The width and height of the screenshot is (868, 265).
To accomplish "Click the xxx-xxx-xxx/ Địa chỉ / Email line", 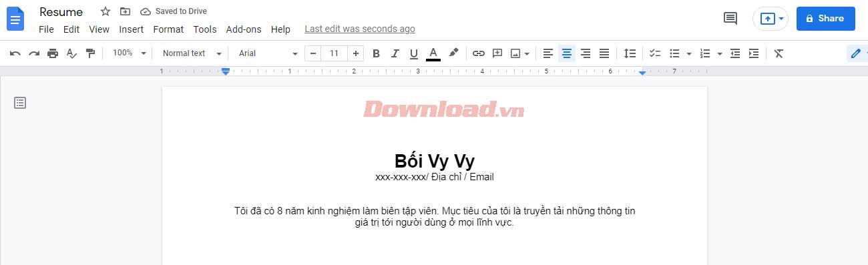I will point(435,177).
